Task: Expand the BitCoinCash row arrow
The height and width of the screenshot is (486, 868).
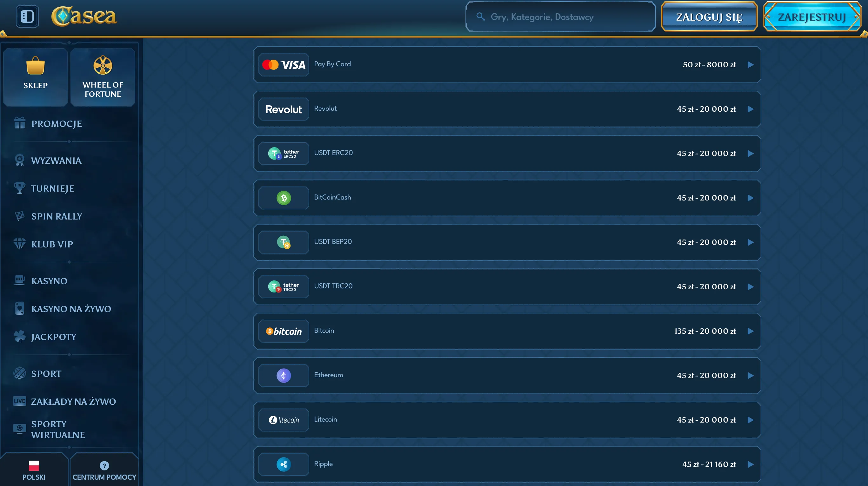Action: tap(751, 198)
